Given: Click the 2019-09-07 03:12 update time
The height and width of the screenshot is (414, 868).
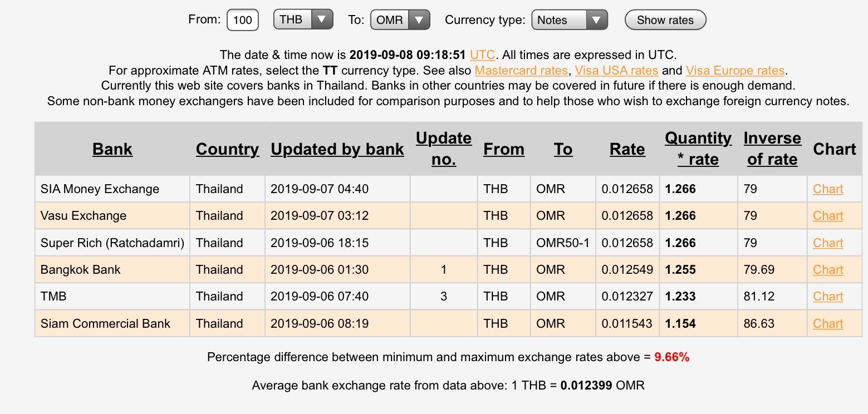Looking at the screenshot, I should coord(320,215).
